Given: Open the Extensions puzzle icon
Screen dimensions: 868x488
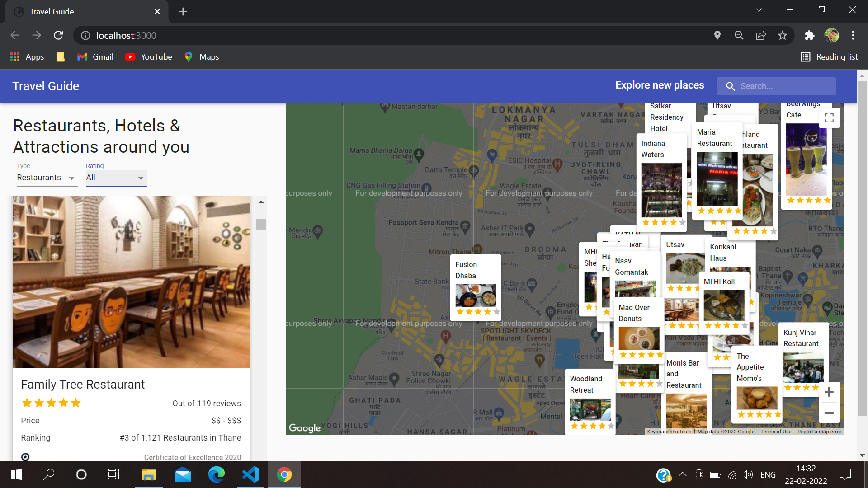Looking at the screenshot, I should tap(809, 35).
